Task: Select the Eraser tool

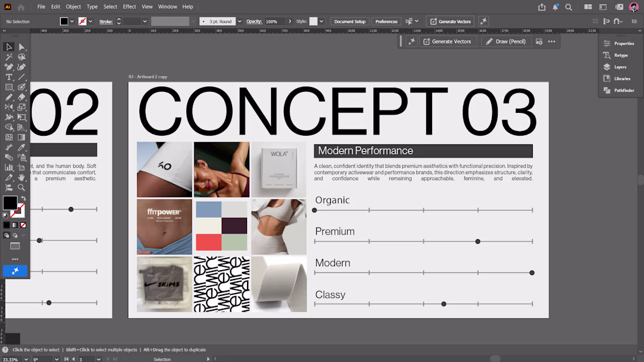Action: [22, 97]
